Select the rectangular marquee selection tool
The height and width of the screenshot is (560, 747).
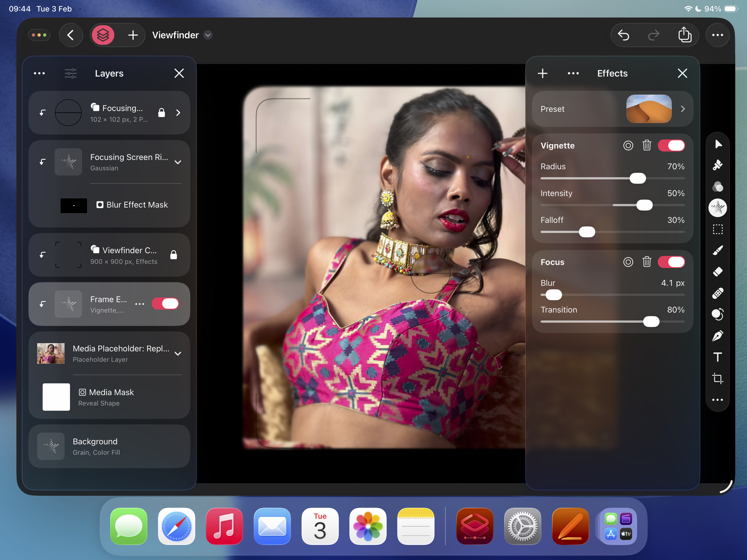coord(718,229)
